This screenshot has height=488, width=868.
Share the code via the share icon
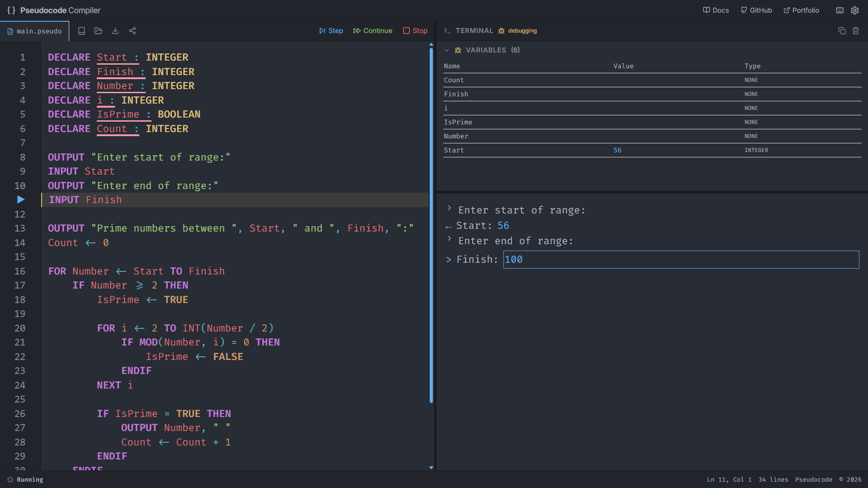pos(133,30)
